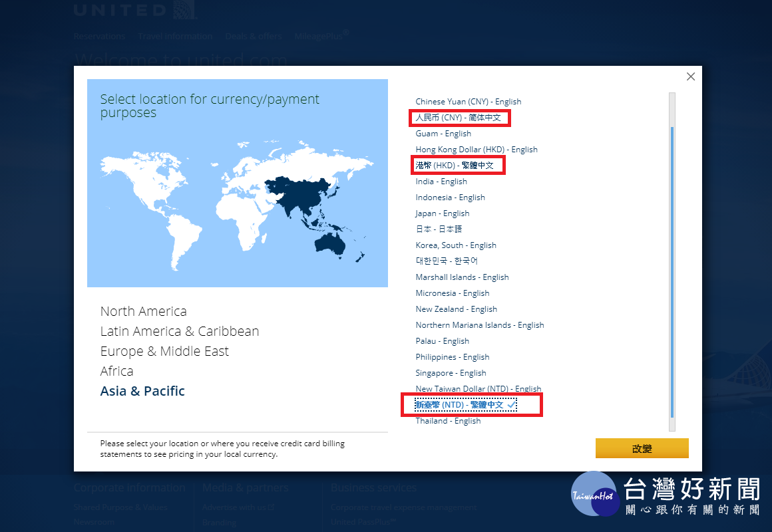
Task: Choose Korea, South - English
Action: click(455, 245)
